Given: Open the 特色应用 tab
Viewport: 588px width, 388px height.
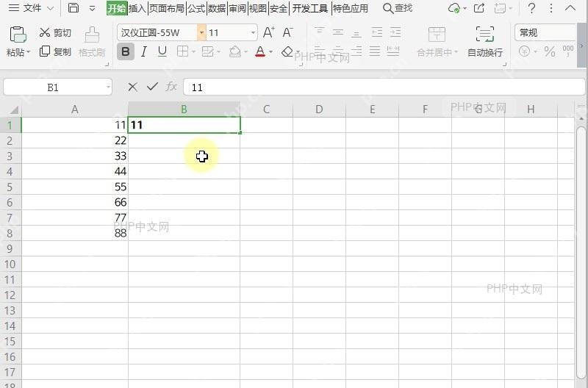Looking at the screenshot, I should click(x=351, y=8).
